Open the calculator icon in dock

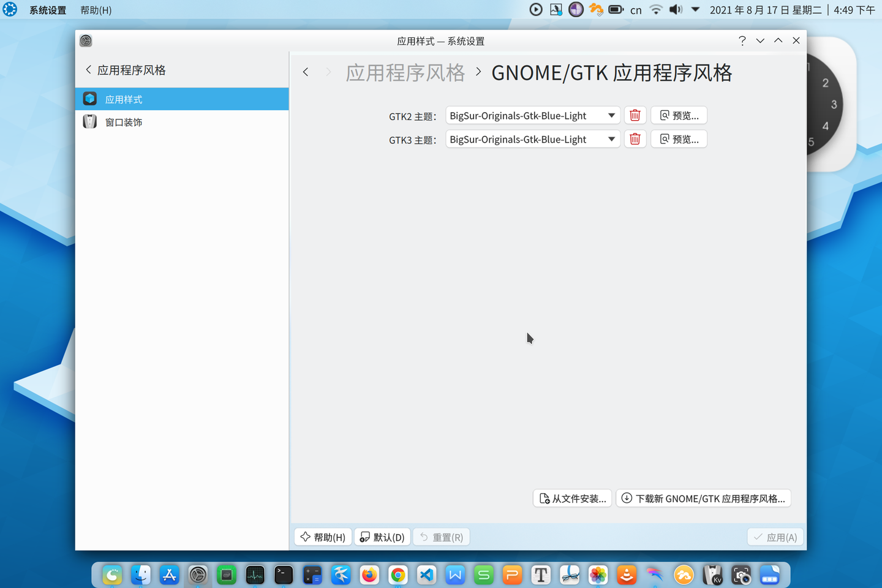click(x=312, y=575)
